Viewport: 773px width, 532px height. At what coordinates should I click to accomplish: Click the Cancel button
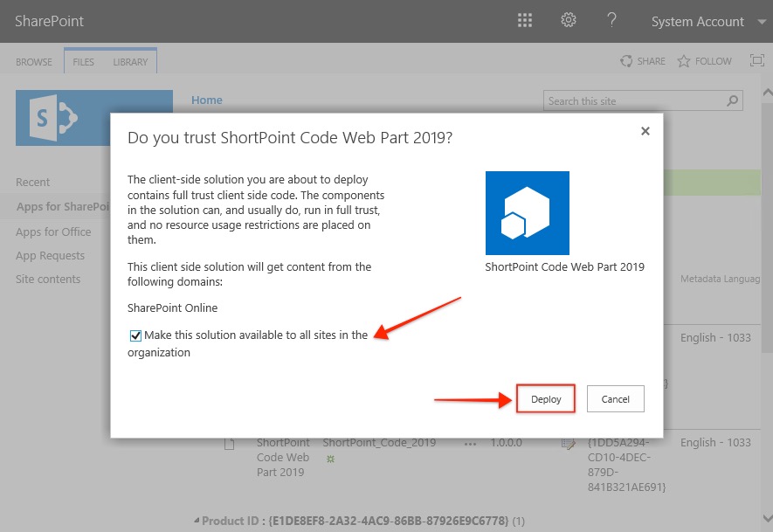(615, 399)
